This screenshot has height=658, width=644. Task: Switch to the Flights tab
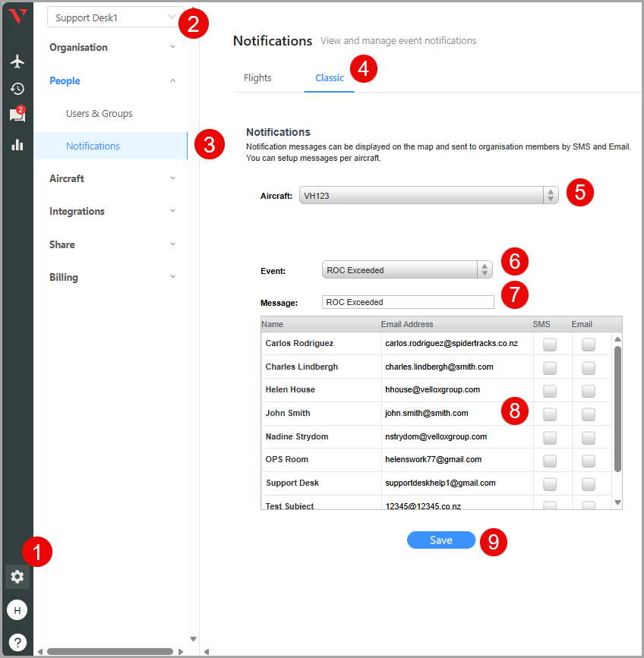pos(257,77)
